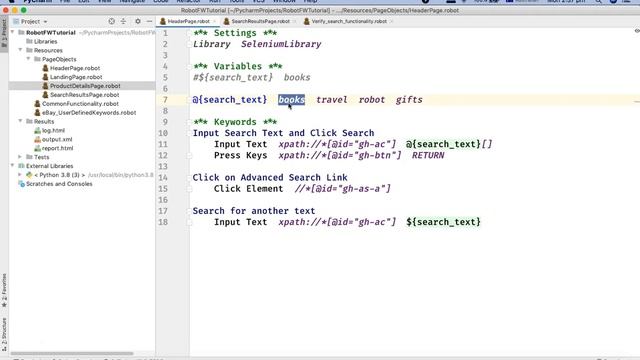
Task: Collapse the PageObjects folder
Action: coord(28,59)
